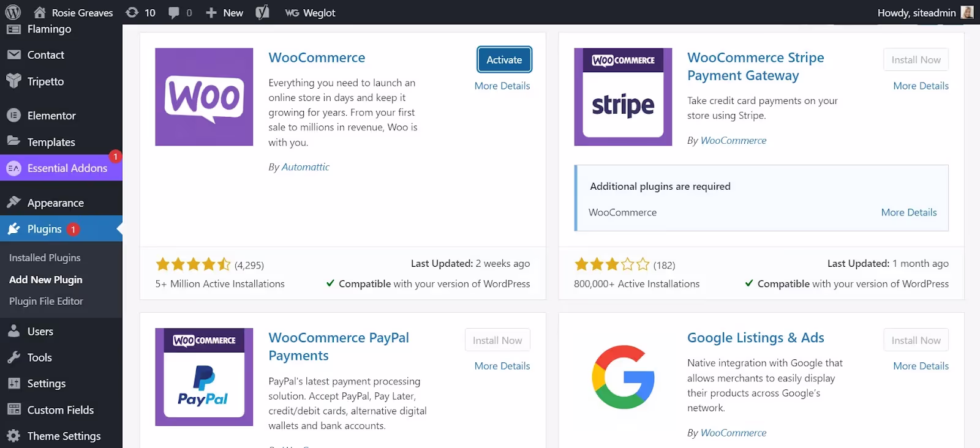Viewport: 980px width, 448px height.
Task: Click the home icon beside Rosie Greaves
Action: pos(40,12)
